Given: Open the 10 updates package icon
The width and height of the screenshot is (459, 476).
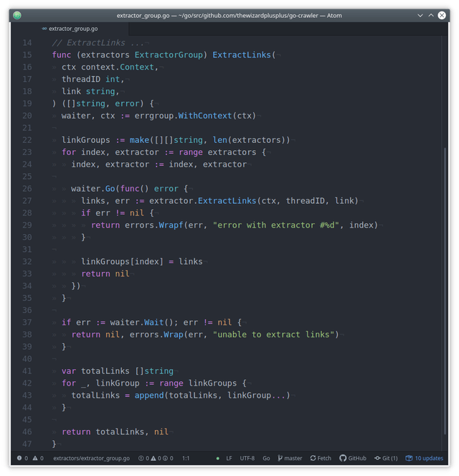Looking at the screenshot, I should coord(409,458).
